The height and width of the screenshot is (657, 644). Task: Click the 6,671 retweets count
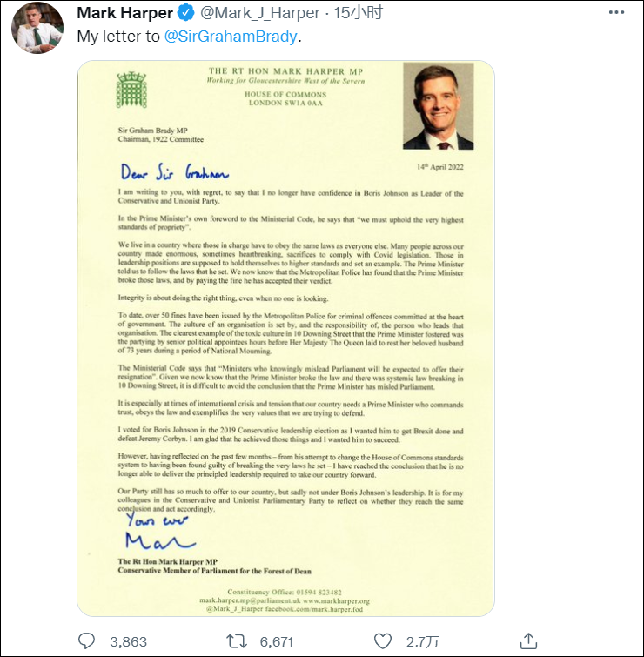pos(275,642)
